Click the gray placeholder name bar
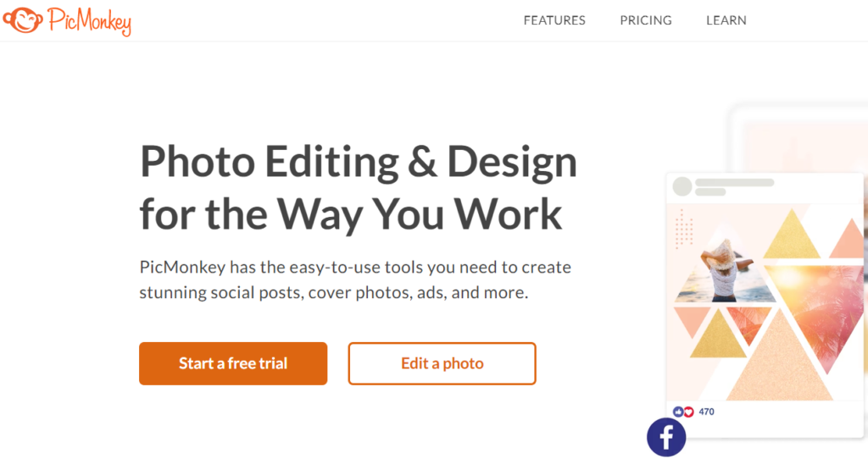 [x=734, y=183]
